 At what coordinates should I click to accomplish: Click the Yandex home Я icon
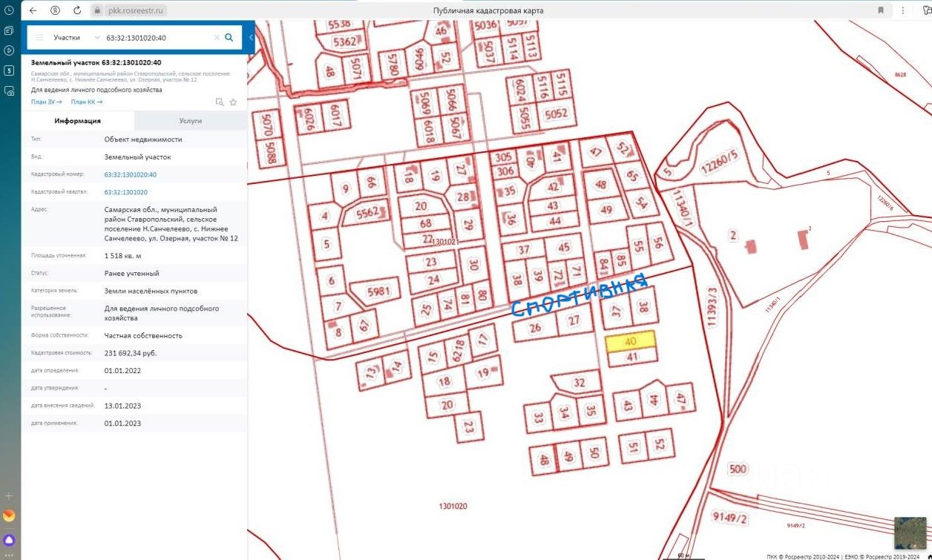56,10
